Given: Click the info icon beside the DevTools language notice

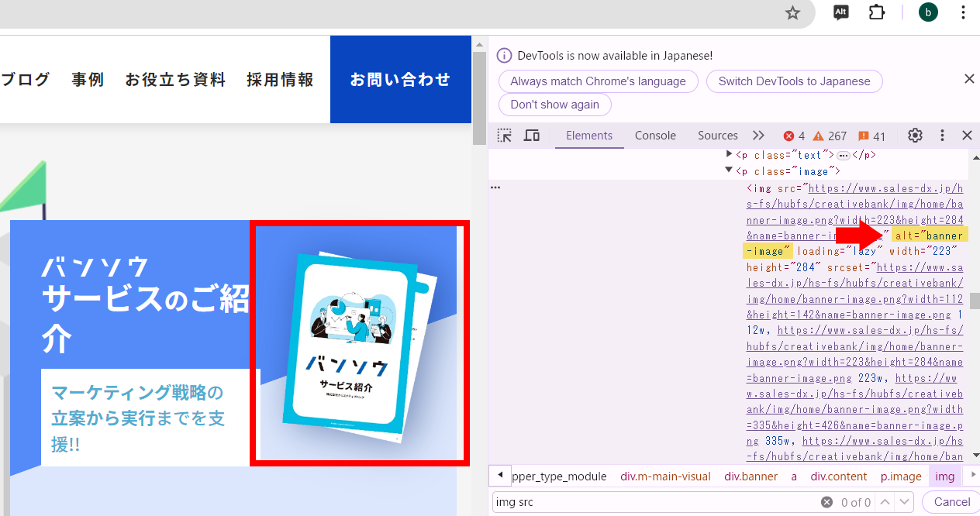Looking at the screenshot, I should click(504, 56).
